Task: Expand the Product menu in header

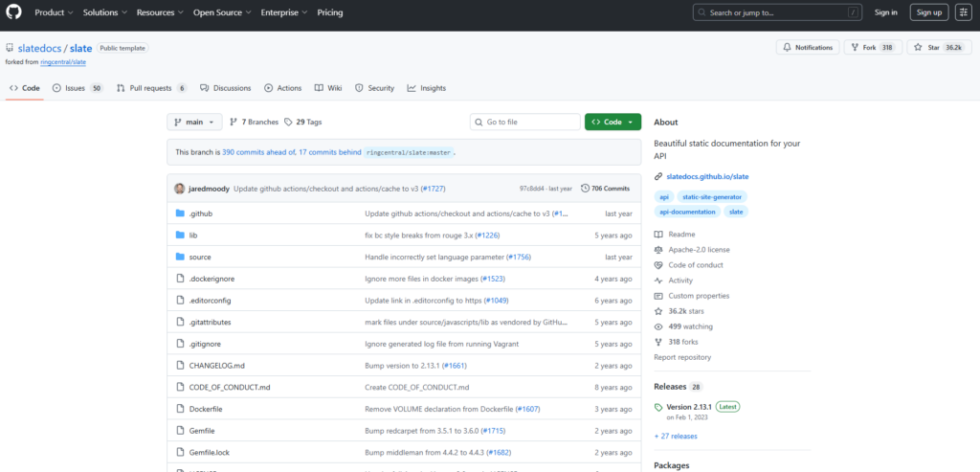Action: coord(54,12)
